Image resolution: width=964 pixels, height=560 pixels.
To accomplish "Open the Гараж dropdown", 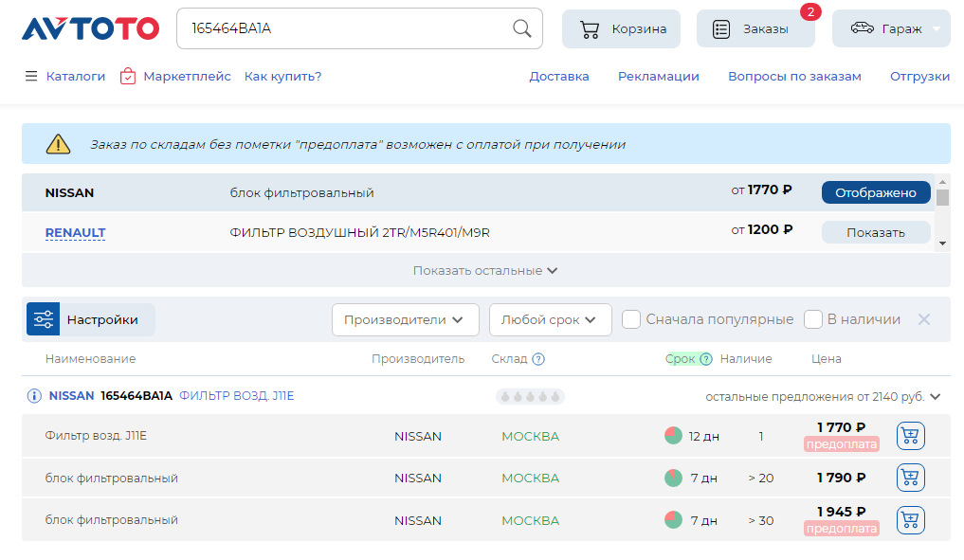I will [x=891, y=28].
